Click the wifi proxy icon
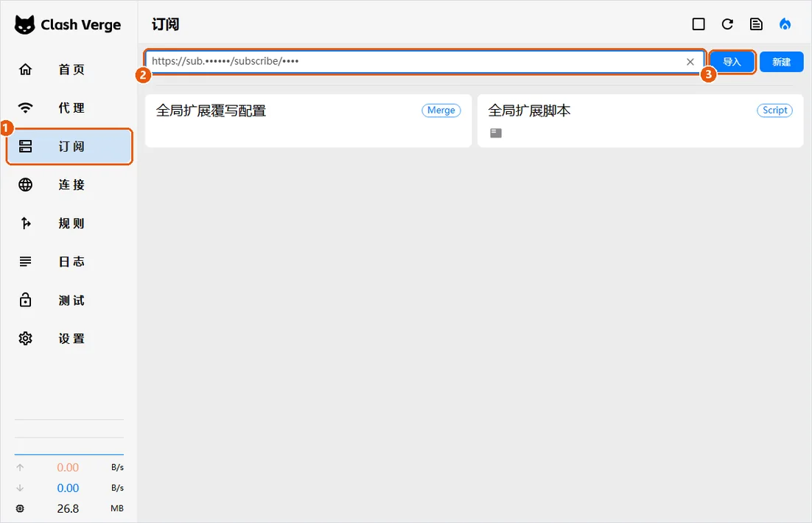This screenshot has width=812, height=523. [25, 108]
